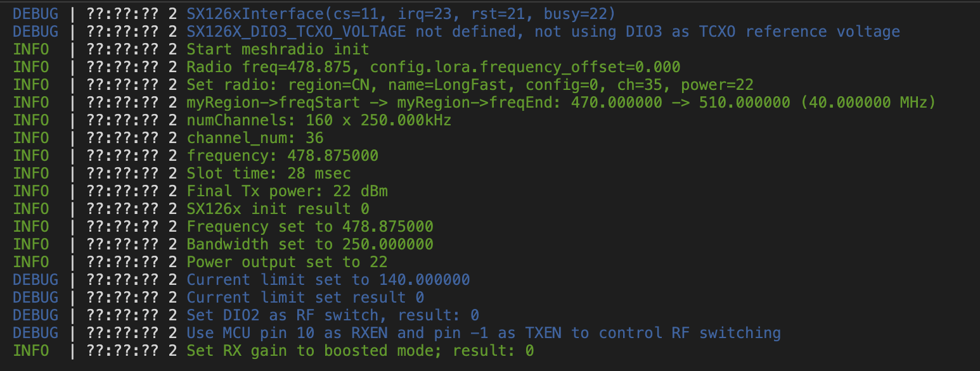Image resolution: width=980 pixels, height=371 pixels.
Task: Click the "Final Tx power: 22 dBm" line
Action: click(287, 191)
